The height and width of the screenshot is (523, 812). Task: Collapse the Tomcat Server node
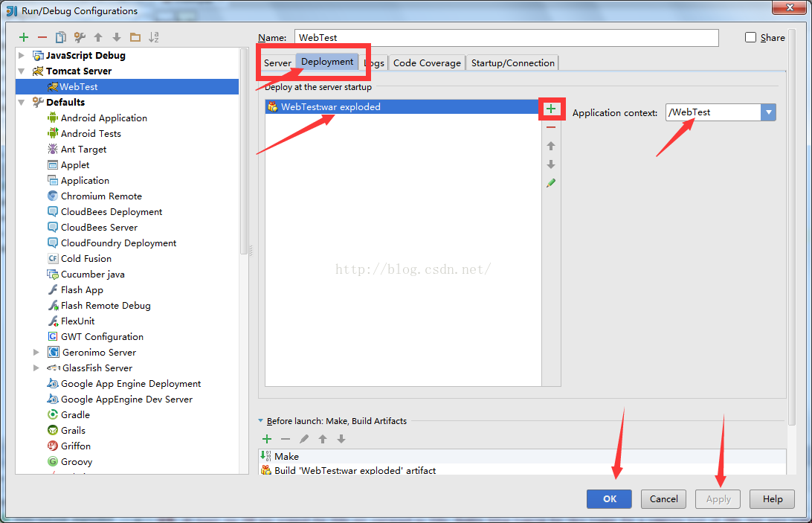point(22,71)
